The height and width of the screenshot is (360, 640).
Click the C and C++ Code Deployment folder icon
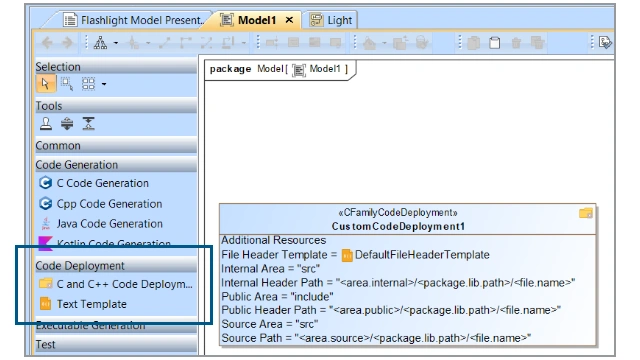pos(45,283)
